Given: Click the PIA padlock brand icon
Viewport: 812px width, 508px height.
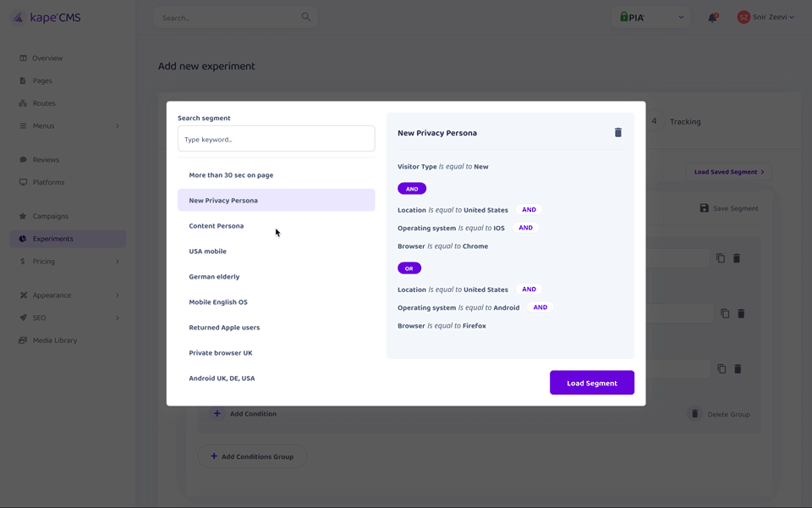Looking at the screenshot, I should [624, 17].
